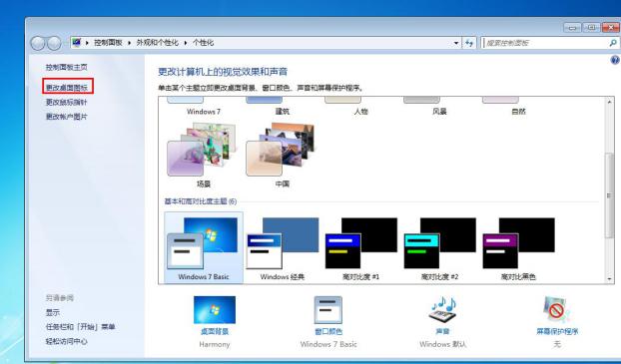Click the 基本和高对比度主题 (6) heading

(x=201, y=201)
